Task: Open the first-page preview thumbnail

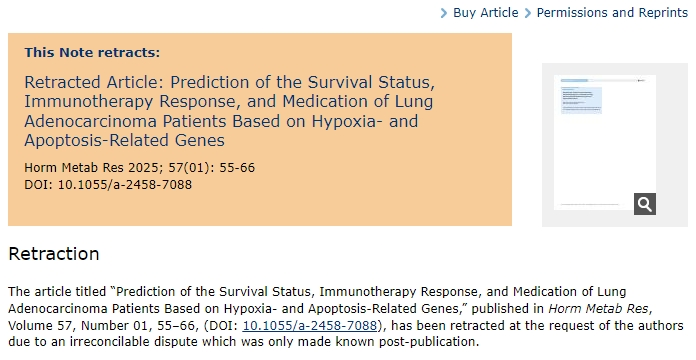Action: 605,142
